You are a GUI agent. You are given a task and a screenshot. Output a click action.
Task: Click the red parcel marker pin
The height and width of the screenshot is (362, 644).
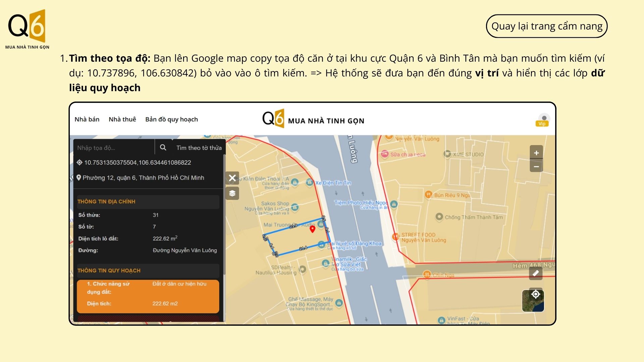coord(312,229)
